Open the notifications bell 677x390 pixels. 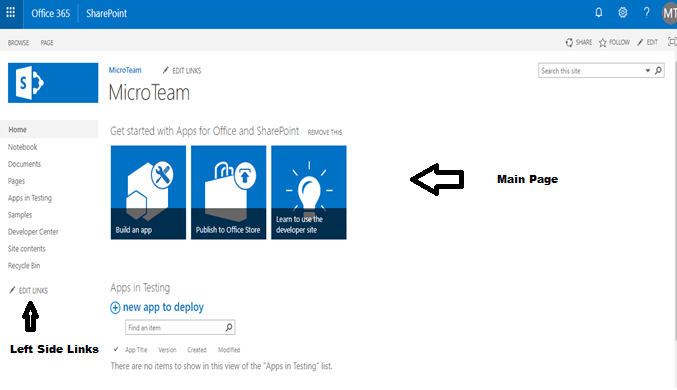click(598, 13)
